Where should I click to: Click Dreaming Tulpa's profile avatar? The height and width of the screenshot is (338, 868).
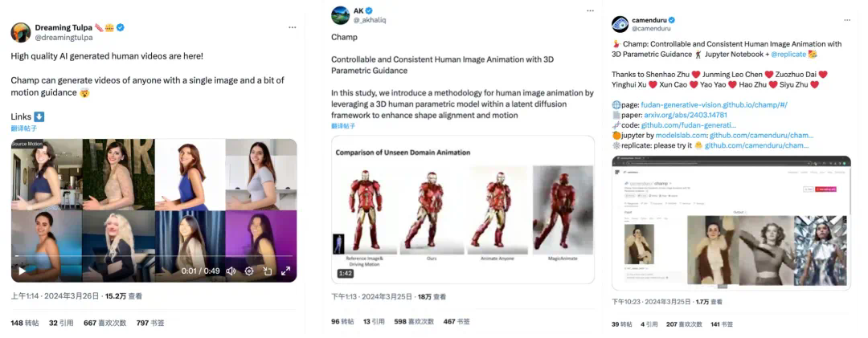(x=21, y=32)
